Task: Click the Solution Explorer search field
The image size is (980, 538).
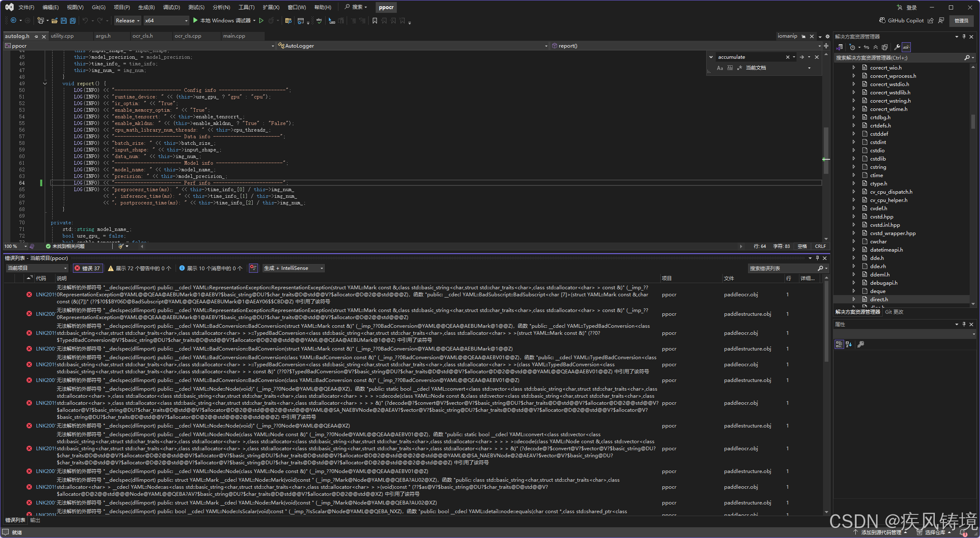Action: pos(898,58)
